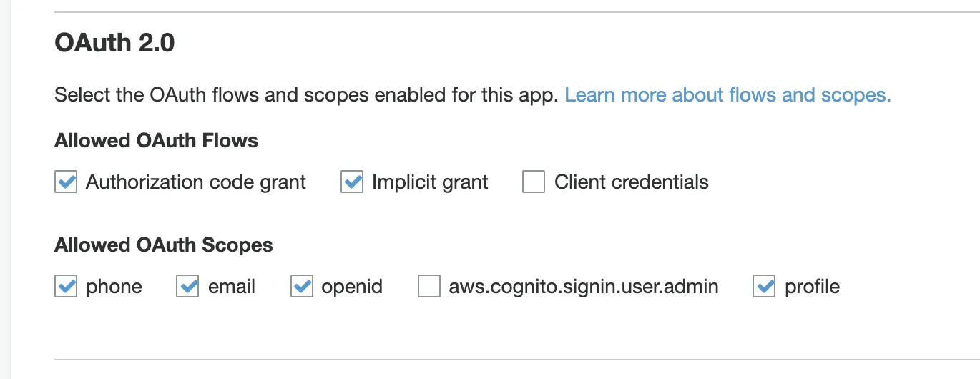980x379 pixels.
Task: Uncheck the Authorization code grant checkbox
Action: coord(66,182)
